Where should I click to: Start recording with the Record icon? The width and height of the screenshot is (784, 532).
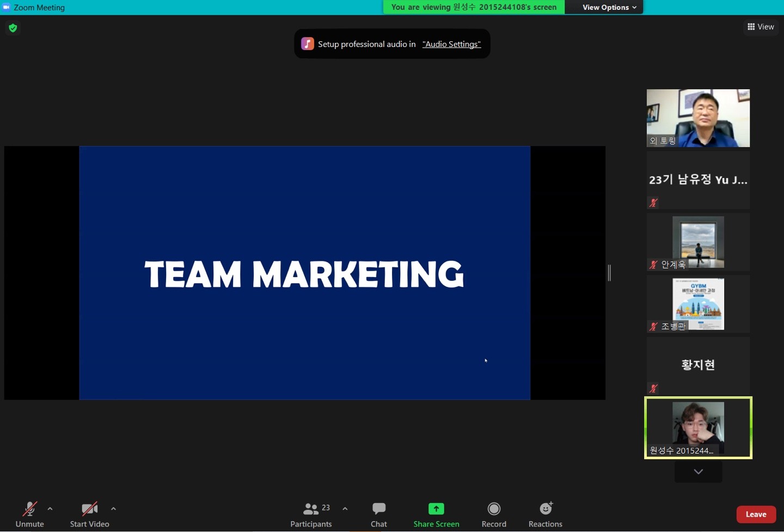[x=494, y=509]
